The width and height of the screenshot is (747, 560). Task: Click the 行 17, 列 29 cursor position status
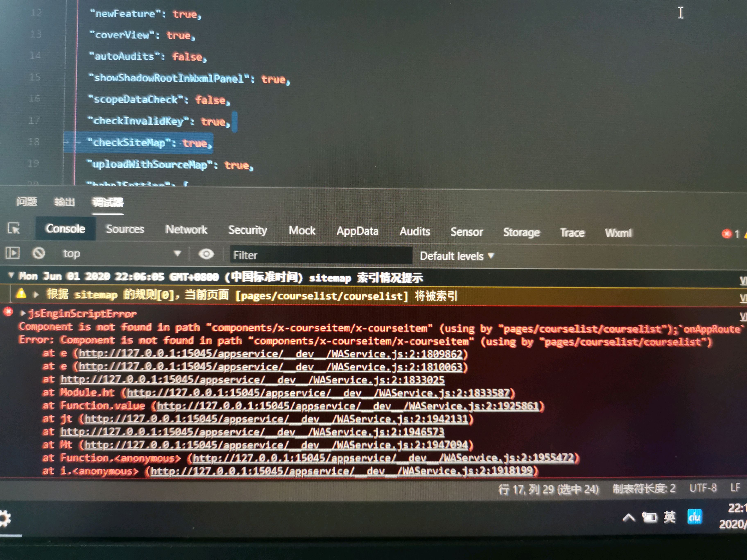click(x=548, y=489)
